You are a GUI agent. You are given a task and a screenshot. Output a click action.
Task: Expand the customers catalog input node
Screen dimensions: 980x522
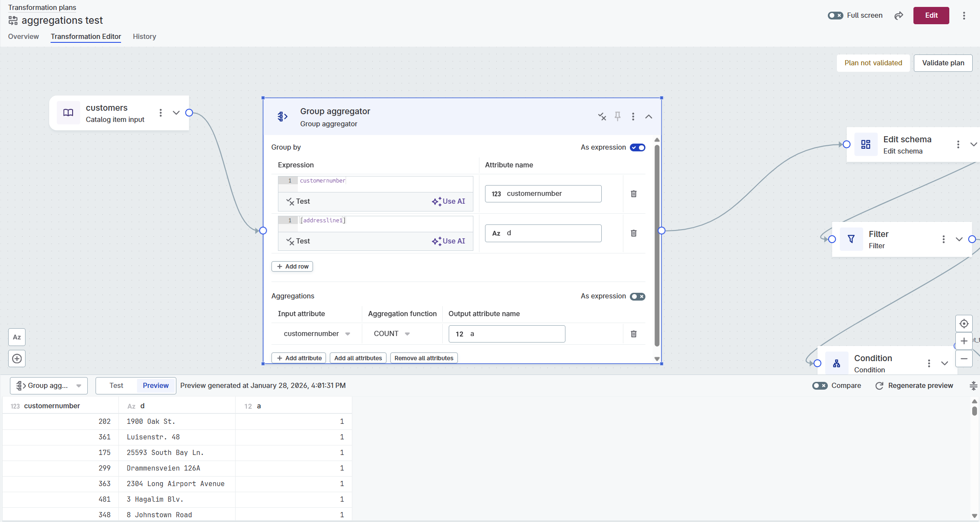(x=176, y=112)
